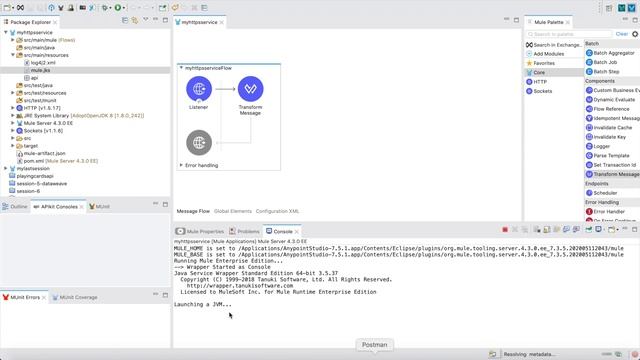Expand HTTP [v1.5.17] library node
Screen dimensions: 640x360
coord(13,108)
